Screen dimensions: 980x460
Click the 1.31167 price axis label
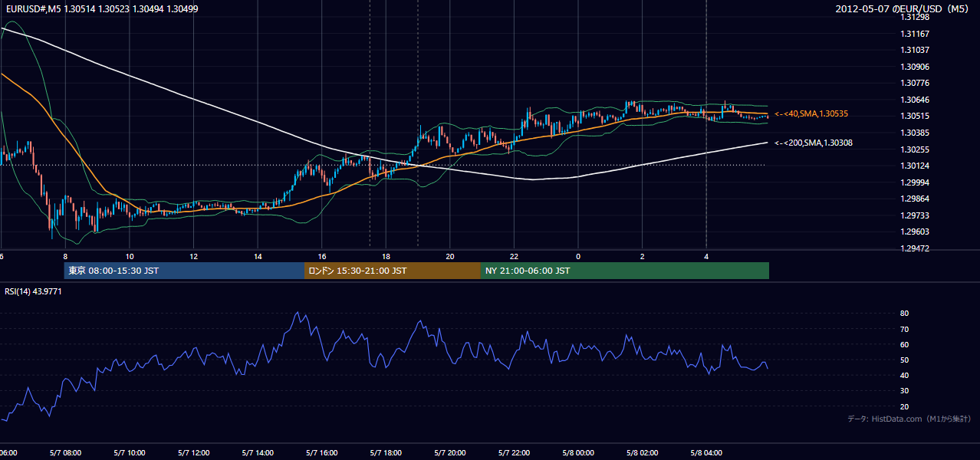[916, 34]
